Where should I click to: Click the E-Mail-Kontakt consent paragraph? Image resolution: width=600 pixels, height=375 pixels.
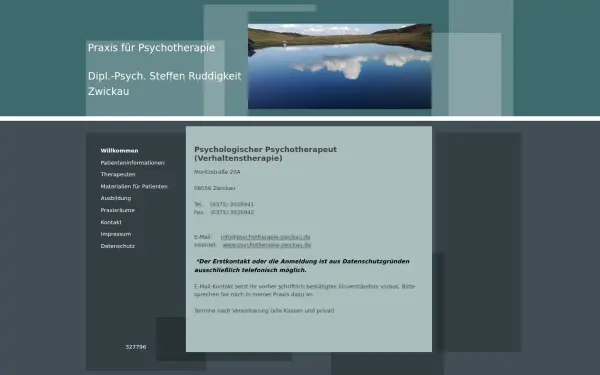click(305, 290)
